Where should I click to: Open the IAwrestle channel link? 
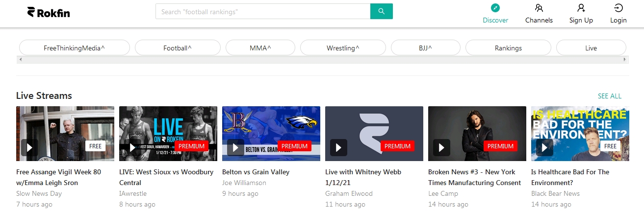tap(133, 193)
